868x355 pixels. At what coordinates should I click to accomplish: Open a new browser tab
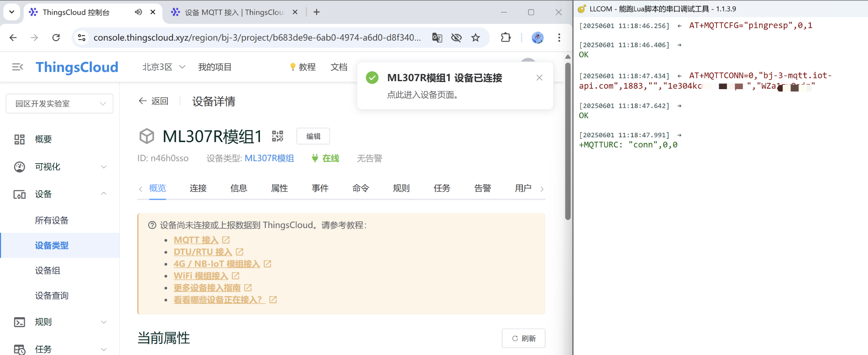[316, 12]
